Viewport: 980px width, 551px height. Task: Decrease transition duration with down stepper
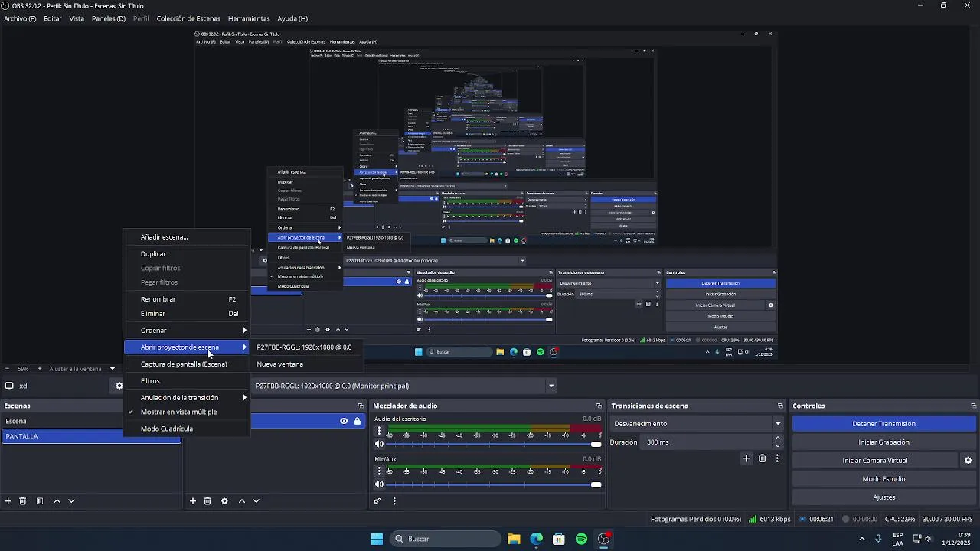coord(778,445)
